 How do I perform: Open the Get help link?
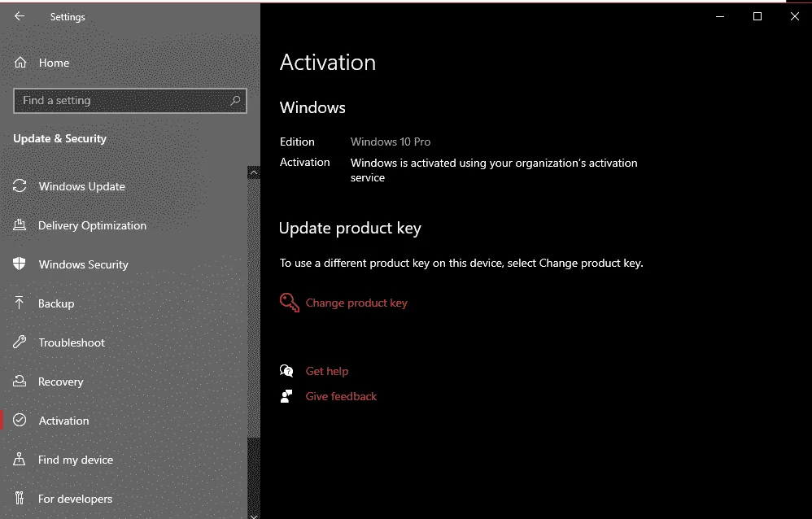pos(327,372)
